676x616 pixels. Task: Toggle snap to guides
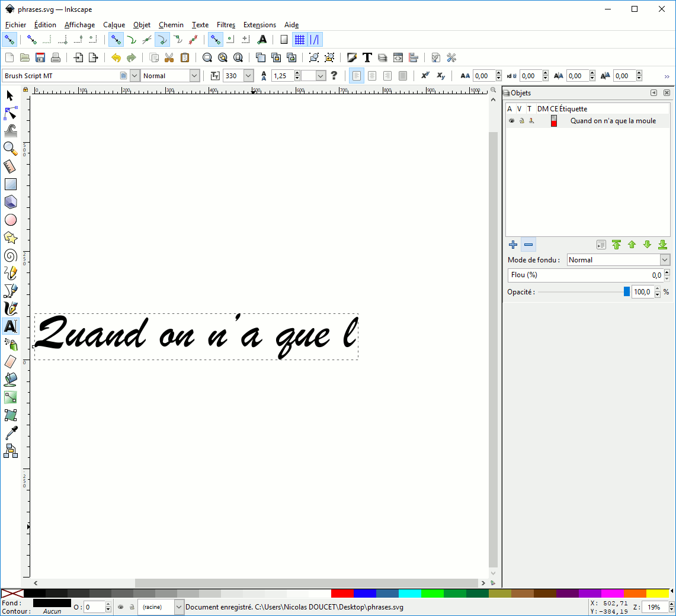click(x=315, y=40)
